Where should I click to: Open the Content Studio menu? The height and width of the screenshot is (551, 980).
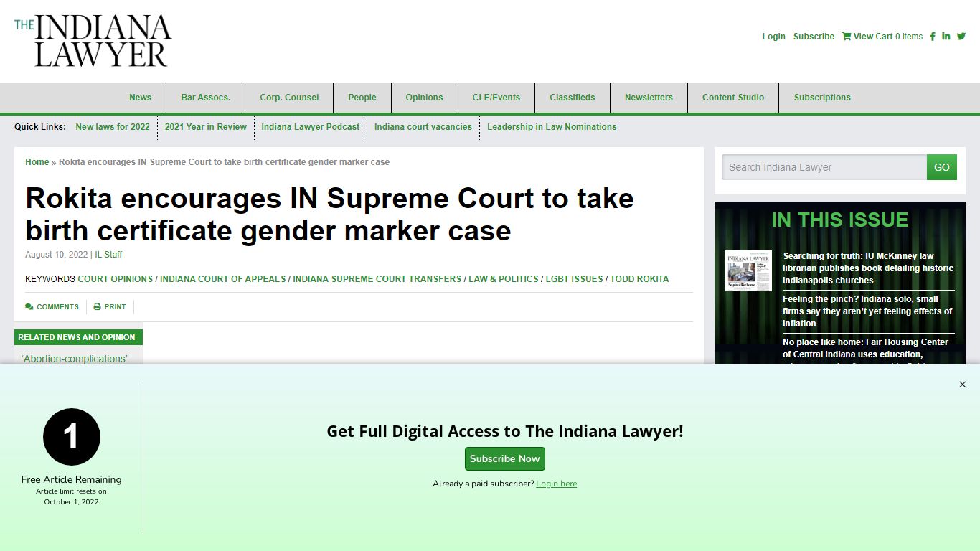click(x=733, y=98)
